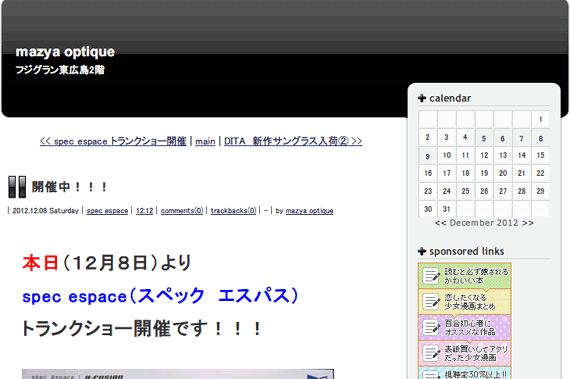Click the post heading bar icon

click(17, 187)
